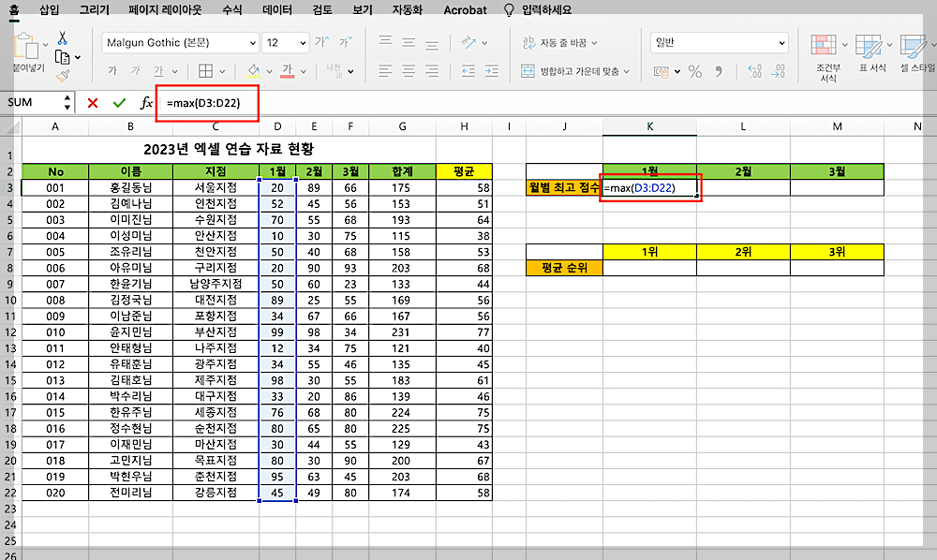The height and width of the screenshot is (560, 937).
Task: Open the Malgun Gothic font dropdown
Action: point(178,42)
